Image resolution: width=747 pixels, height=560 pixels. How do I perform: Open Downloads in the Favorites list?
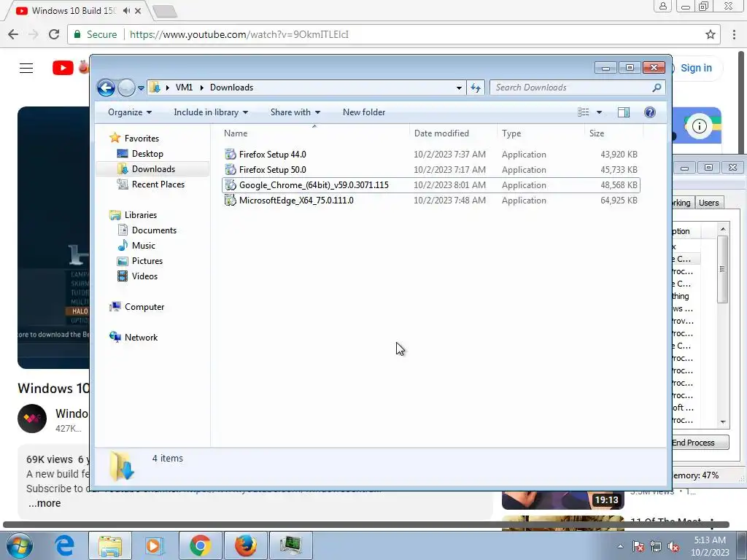pos(153,169)
